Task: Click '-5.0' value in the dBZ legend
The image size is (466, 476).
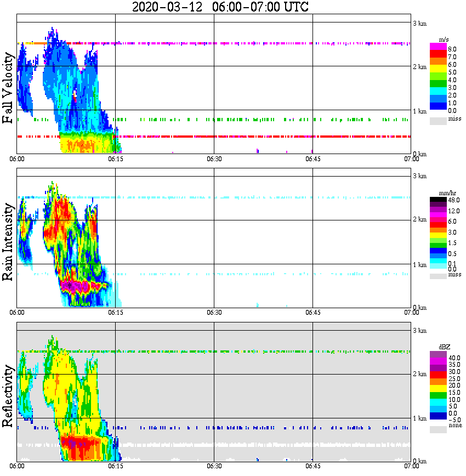Action: [454, 420]
